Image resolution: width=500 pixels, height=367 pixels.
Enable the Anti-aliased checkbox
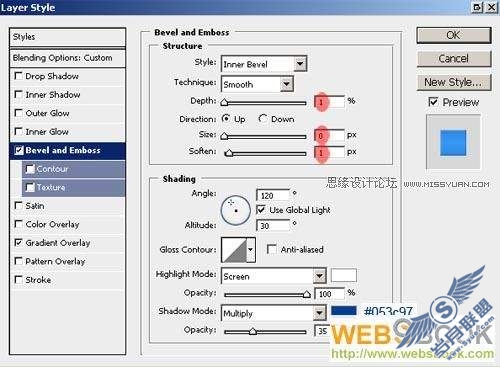click(x=272, y=249)
